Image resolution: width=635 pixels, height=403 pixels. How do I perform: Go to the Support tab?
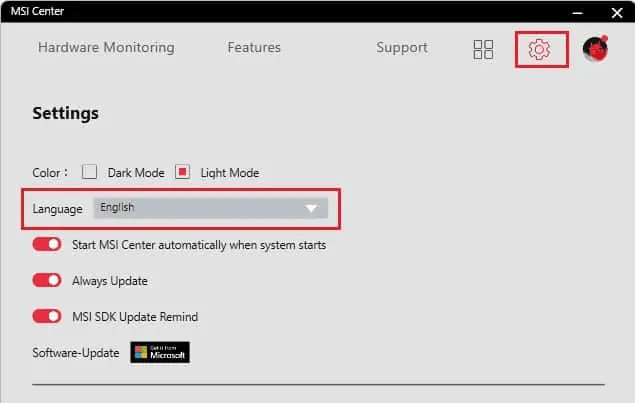[x=402, y=47]
